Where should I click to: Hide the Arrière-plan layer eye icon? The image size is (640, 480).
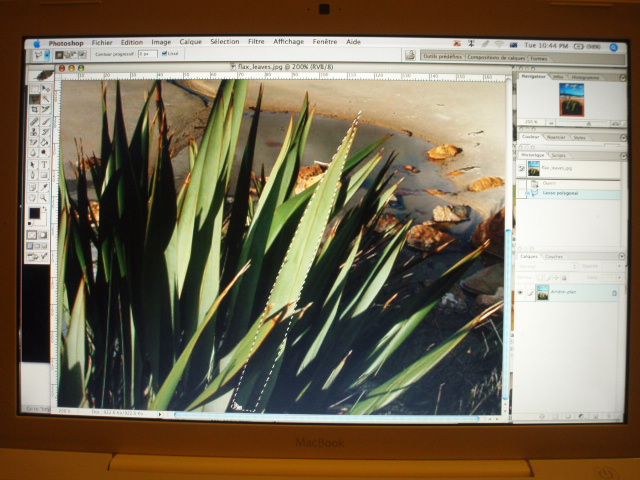pyautogui.click(x=520, y=293)
